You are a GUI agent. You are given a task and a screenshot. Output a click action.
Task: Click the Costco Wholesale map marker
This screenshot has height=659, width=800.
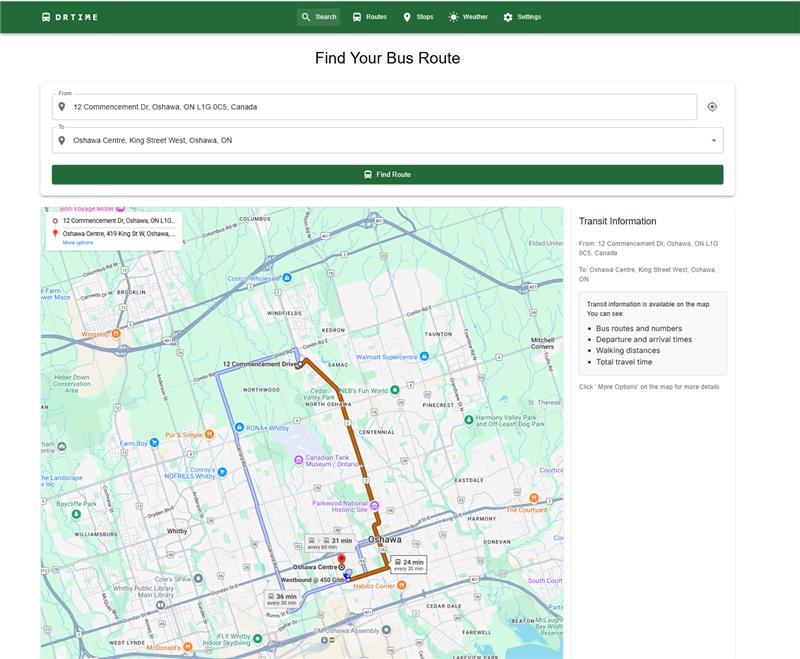point(287,277)
